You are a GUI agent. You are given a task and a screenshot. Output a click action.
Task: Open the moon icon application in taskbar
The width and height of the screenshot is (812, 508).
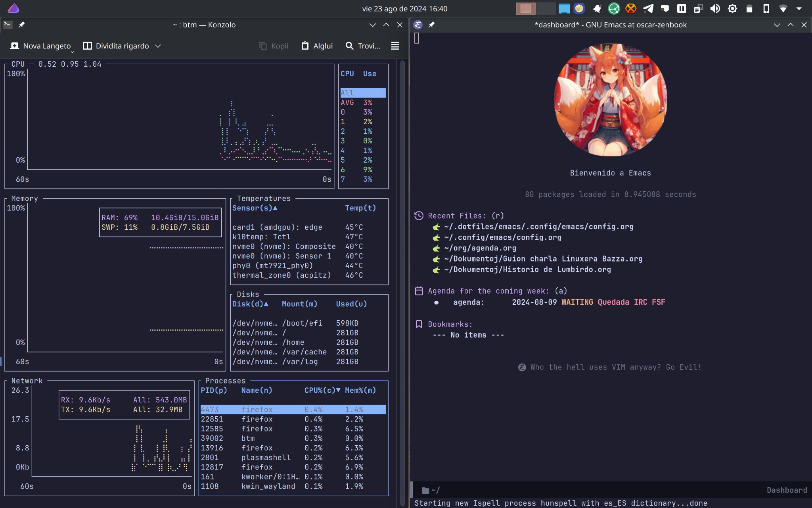pos(579,8)
